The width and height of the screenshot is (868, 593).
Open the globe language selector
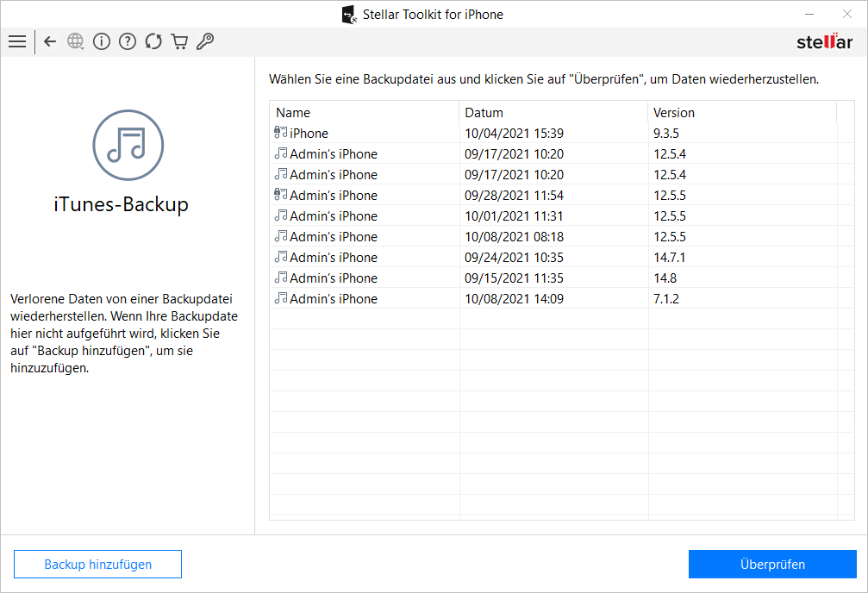(x=75, y=41)
